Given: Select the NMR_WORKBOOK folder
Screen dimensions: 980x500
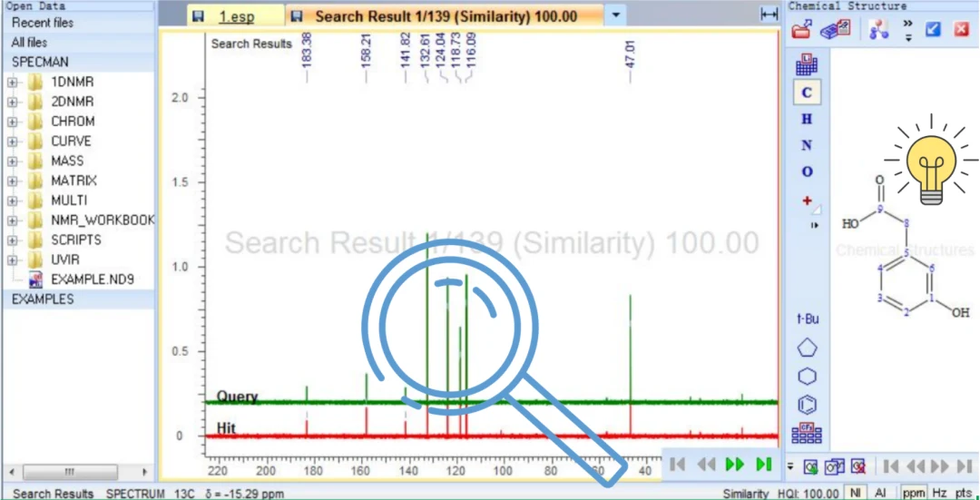Looking at the screenshot, I should (103, 221).
